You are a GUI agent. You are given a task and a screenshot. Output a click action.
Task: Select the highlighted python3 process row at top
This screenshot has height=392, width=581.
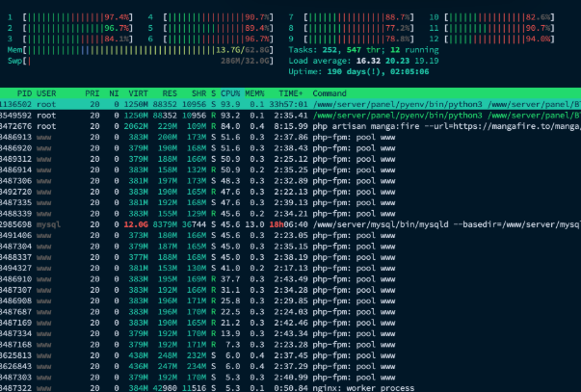tap(289, 104)
